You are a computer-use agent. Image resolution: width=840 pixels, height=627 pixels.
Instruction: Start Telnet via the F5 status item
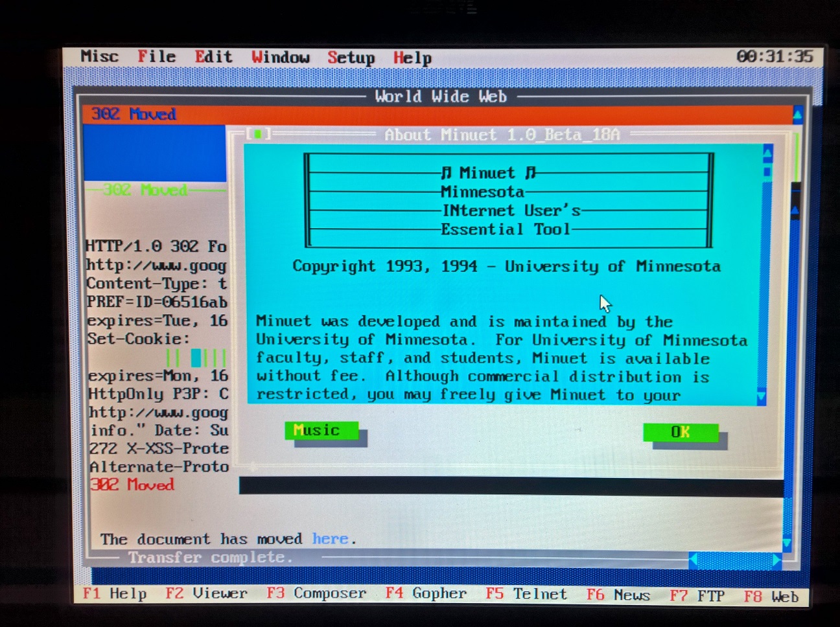526,594
